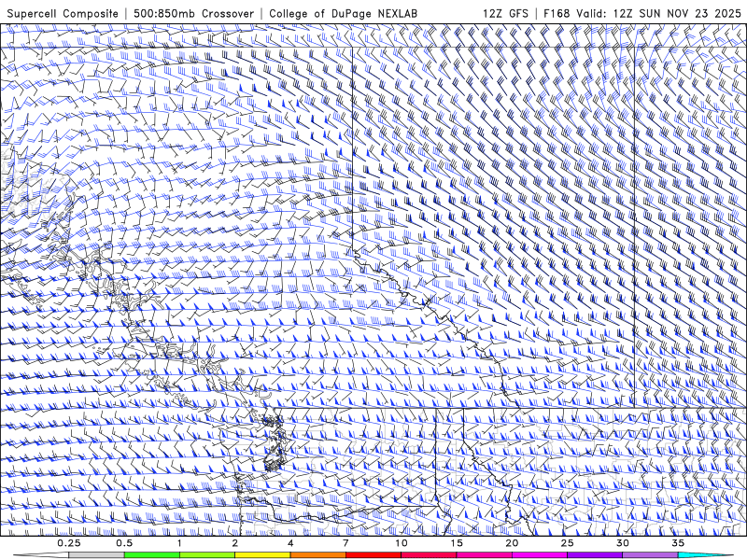
Task: Click the color scale label 7
Action: click(345, 543)
